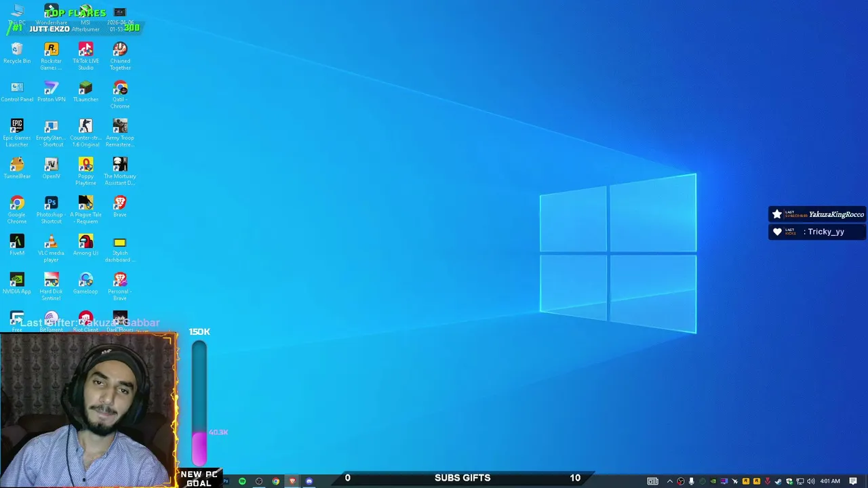
Task: Click the NVIDIA icon in system tray
Action: (713, 481)
